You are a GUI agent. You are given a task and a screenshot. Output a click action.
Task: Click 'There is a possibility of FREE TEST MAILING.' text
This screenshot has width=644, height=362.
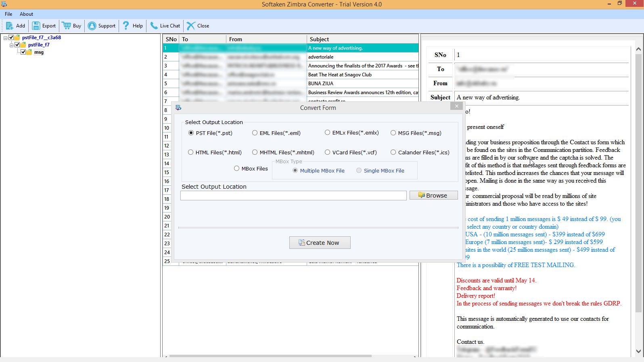tap(516, 265)
